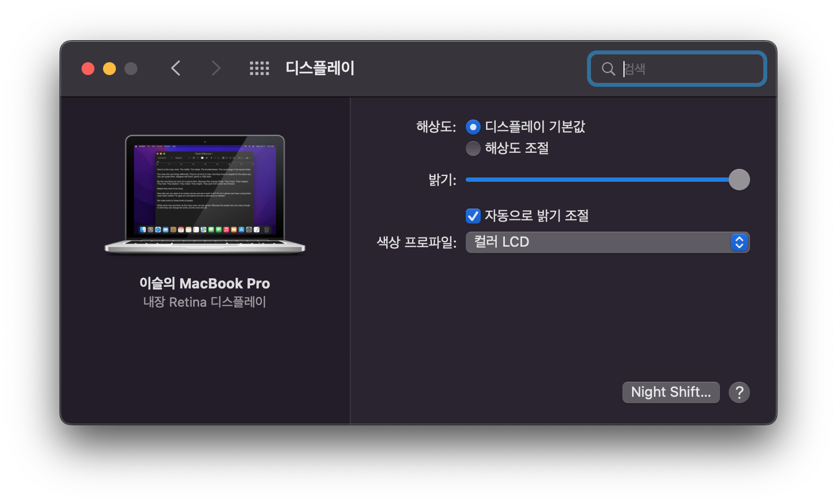Click the 해상도 label
Screen dimensions: 837x504
point(436,127)
